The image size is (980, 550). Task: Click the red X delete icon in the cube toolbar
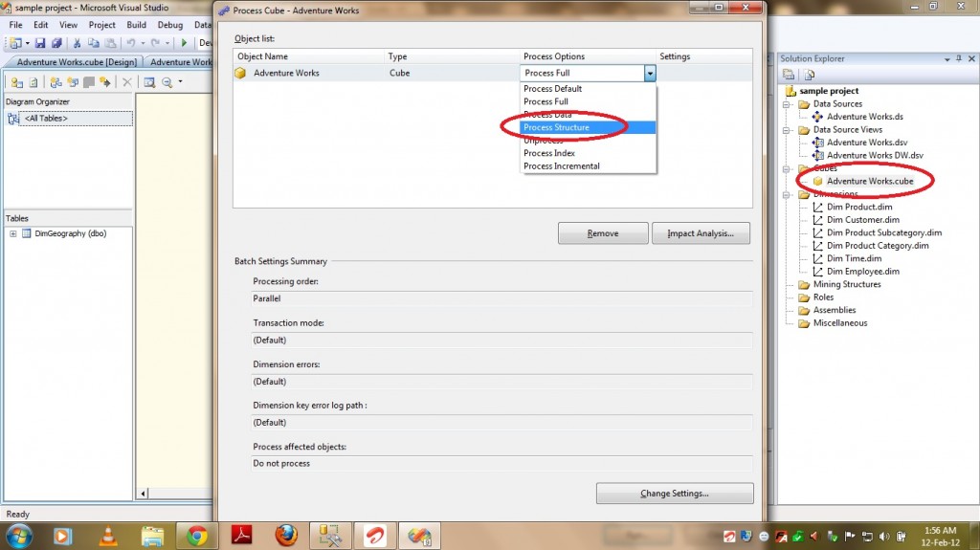point(127,82)
